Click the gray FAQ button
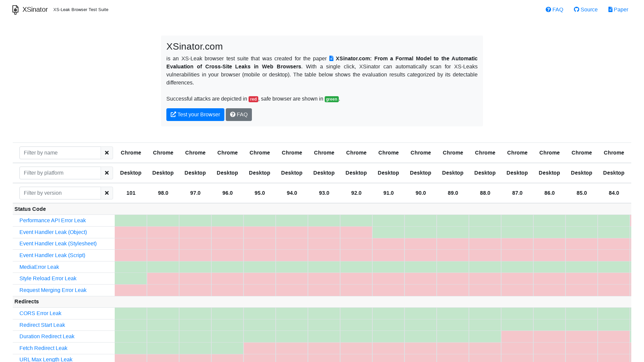Viewport: 644px width, 362px height. [239, 115]
